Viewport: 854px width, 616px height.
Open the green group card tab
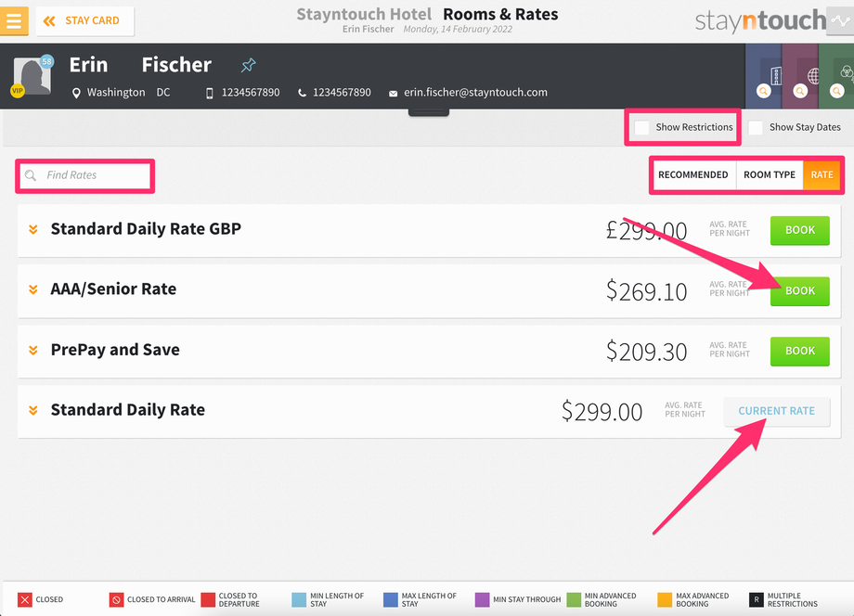[x=836, y=77]
